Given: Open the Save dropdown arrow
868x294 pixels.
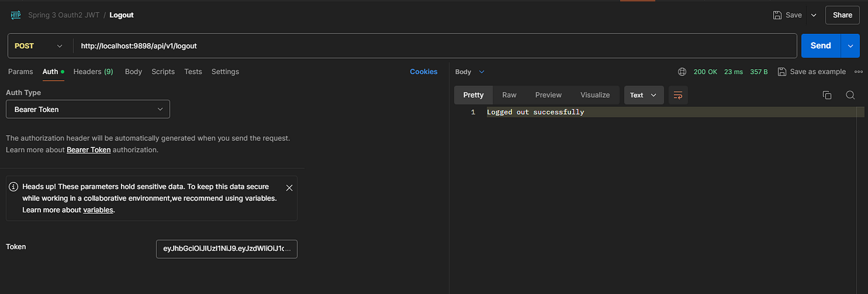Looking at the screenshot, I should click(813, 15).
